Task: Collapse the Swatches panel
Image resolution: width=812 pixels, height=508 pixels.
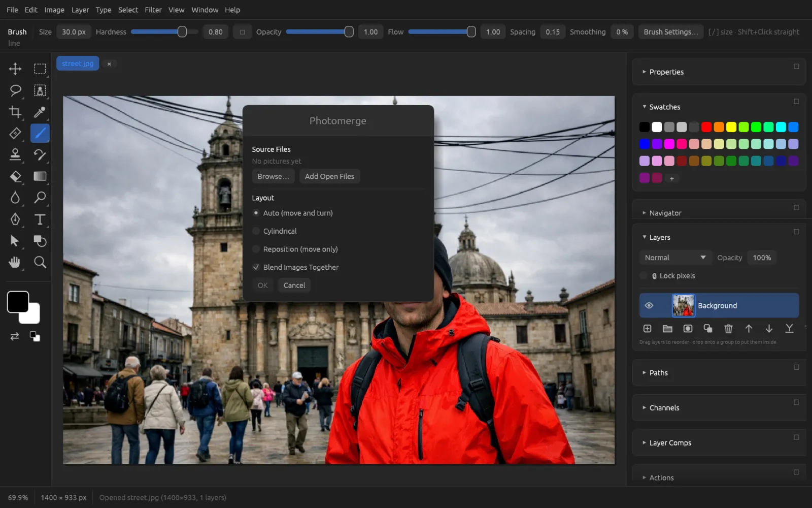Action: [665, 107]
